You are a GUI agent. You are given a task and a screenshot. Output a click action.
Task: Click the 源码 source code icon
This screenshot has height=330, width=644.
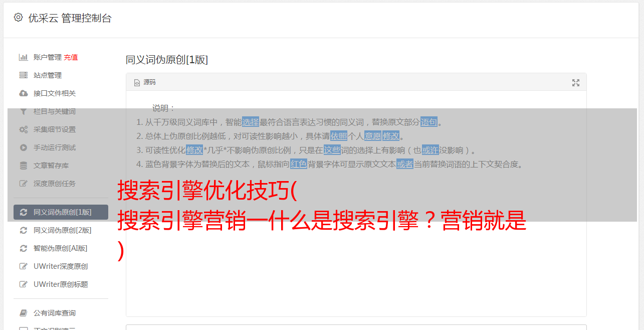137,83
